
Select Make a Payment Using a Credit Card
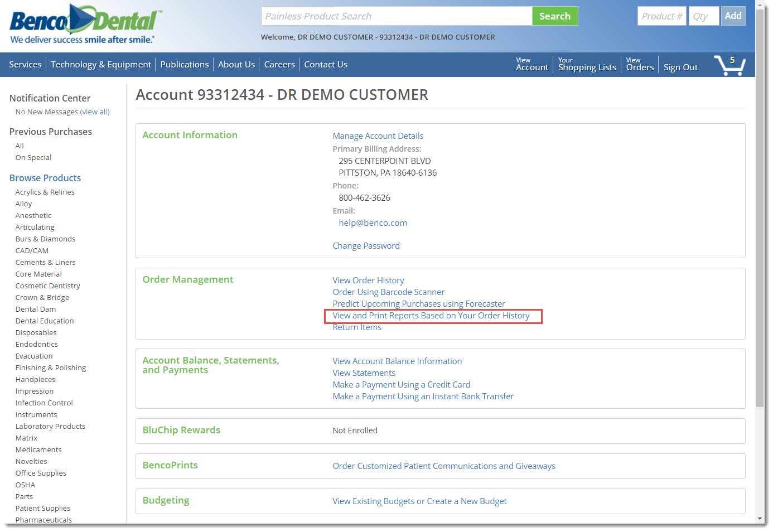pyautogui.click(x=401, y=385)
